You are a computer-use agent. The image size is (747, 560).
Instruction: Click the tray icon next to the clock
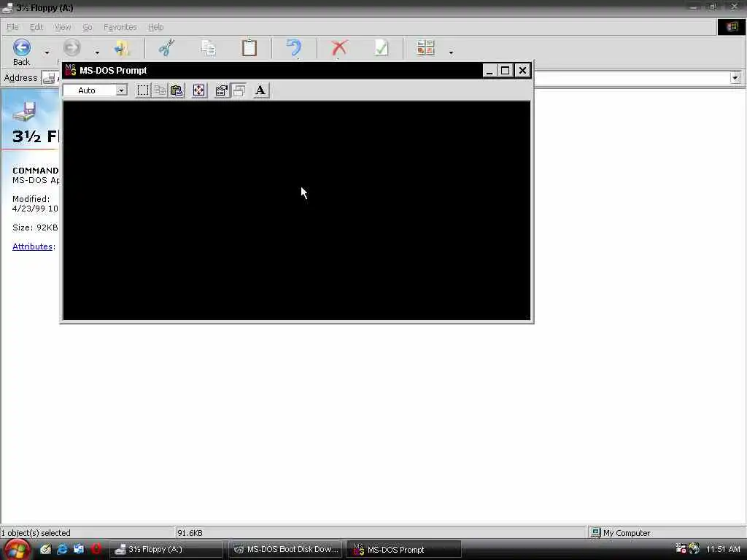(x=694, y=548)
